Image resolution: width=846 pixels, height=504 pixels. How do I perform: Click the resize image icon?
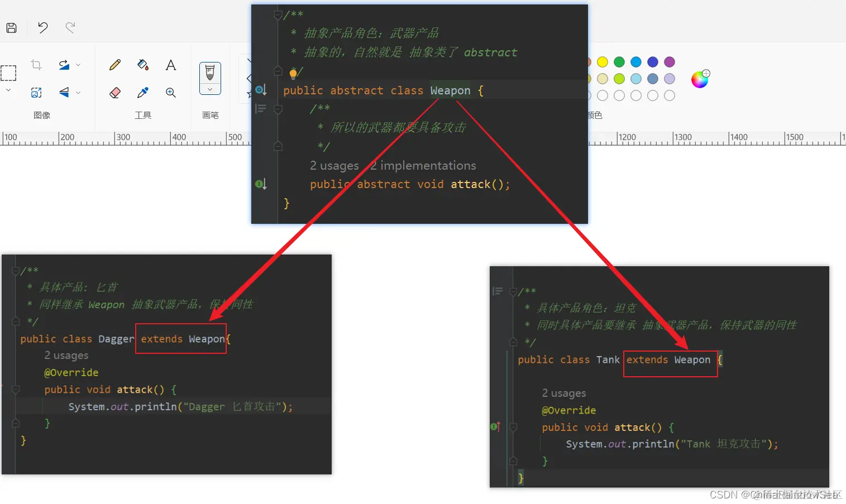pos(36,93)
